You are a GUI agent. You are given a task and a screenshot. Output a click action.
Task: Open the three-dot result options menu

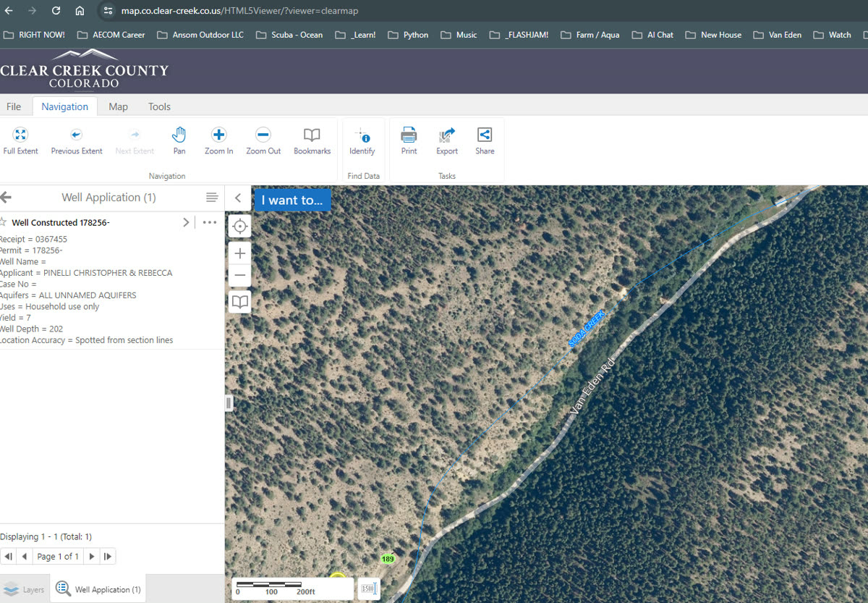(x=210, y=222)
